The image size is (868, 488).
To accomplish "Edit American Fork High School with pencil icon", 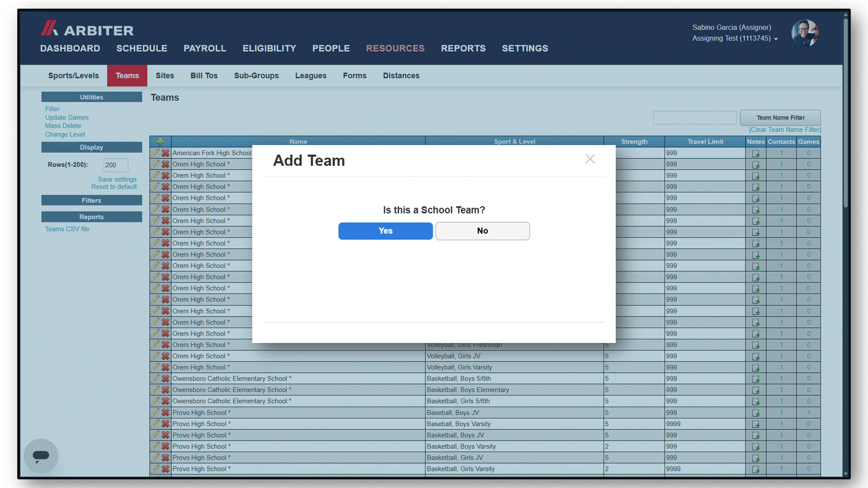I will [155, 153].
